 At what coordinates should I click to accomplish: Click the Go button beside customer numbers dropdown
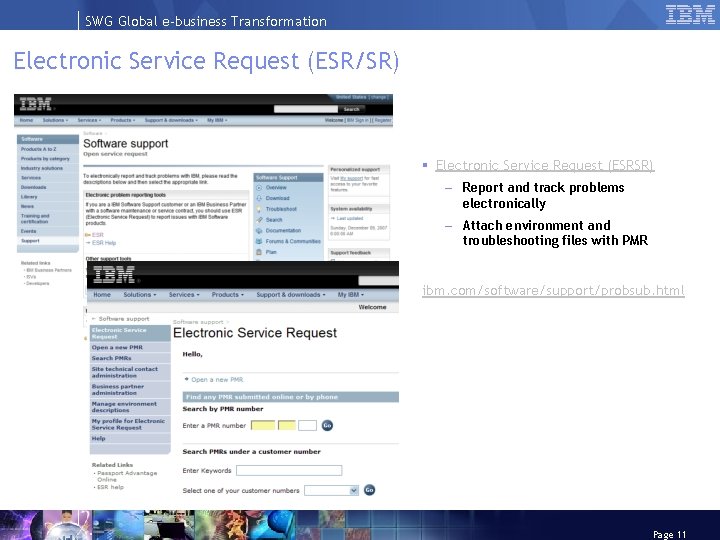point(369,490)
